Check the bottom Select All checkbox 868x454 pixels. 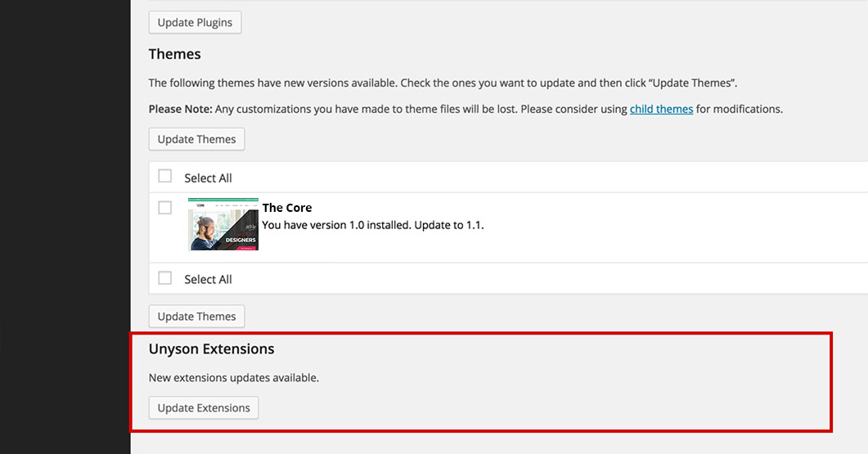tap(165, 278)
